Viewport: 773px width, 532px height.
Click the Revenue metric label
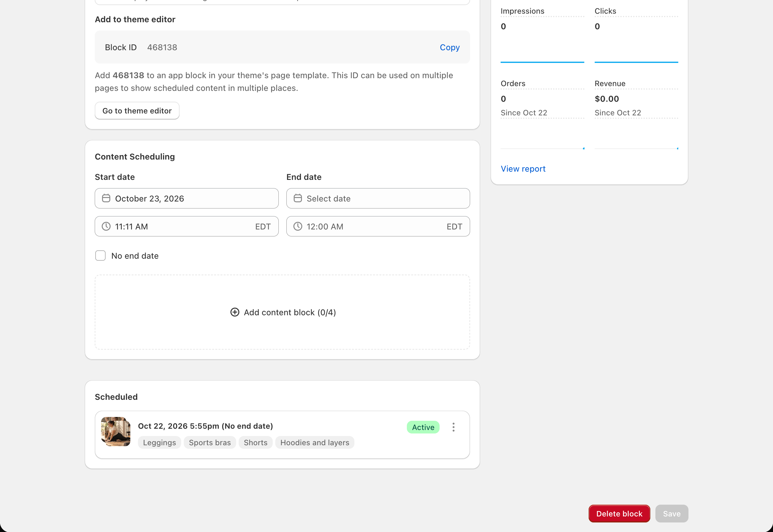tap(610, 83)
